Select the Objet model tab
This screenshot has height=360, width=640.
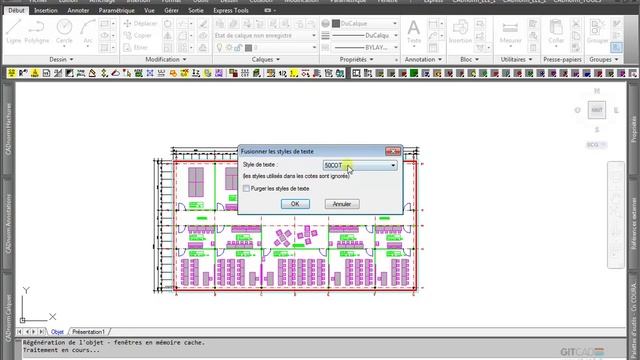[x=57, y=332]
